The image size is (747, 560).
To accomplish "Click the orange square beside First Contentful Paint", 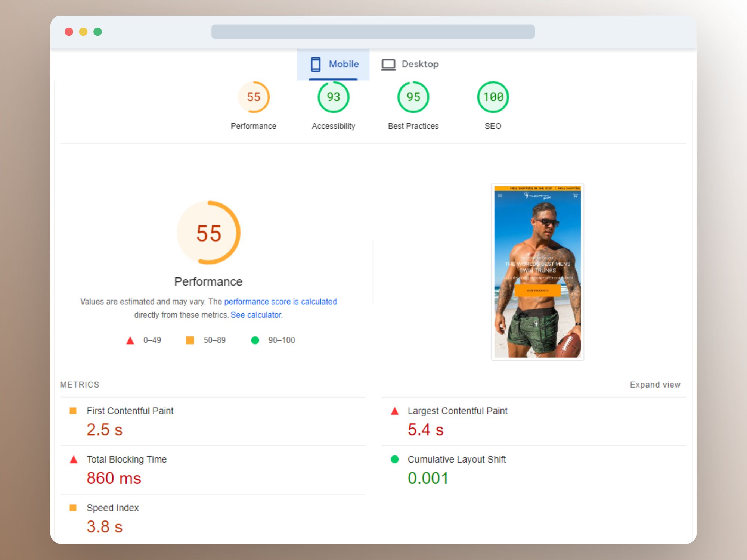I will pyautogui.click(x=73, y=411).
